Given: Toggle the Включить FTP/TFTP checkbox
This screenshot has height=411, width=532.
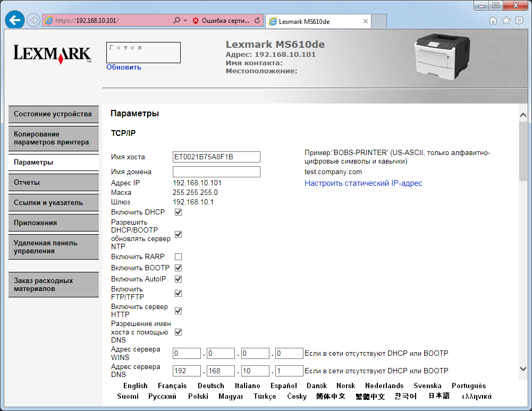Looking at the screenshot, I should pyautogui.click(x=178, y=293).
